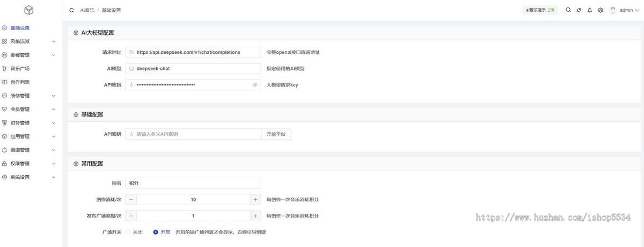Click the masked API密钥 input in AI大模型配置

pyautogui.click(x=193, y=85)
